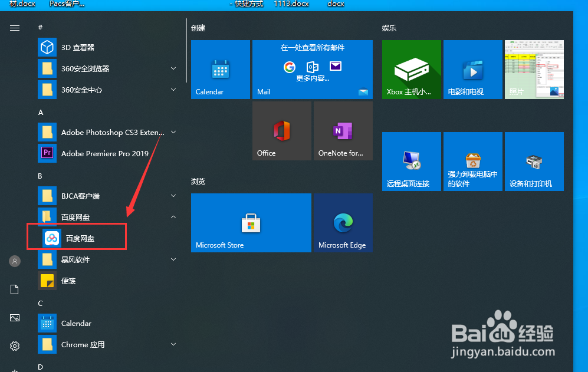Expand the Adobe Photoshop CS3 folder chevron
Image resolution: width=588 pixels, height=372 pixels.
(173, 132)
